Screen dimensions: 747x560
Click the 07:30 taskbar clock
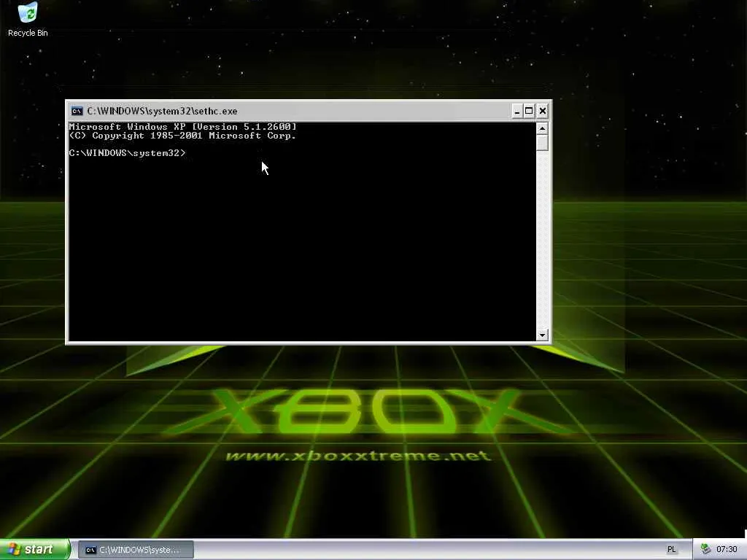pos(727,550)
